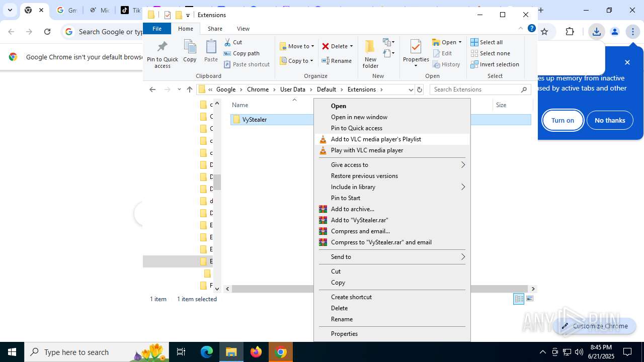
Task: Click the Task View taskbar icon
Action: [x=182, y=352]
